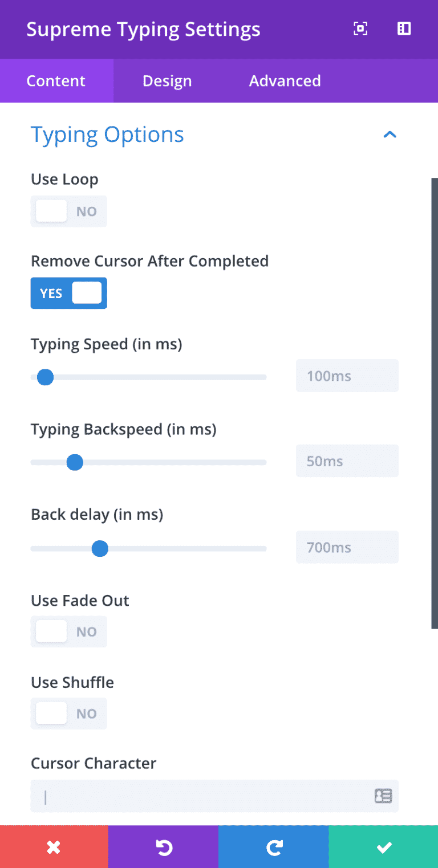Switch to the Design tab
Screen dimensions: 438x868
[167, 81]
